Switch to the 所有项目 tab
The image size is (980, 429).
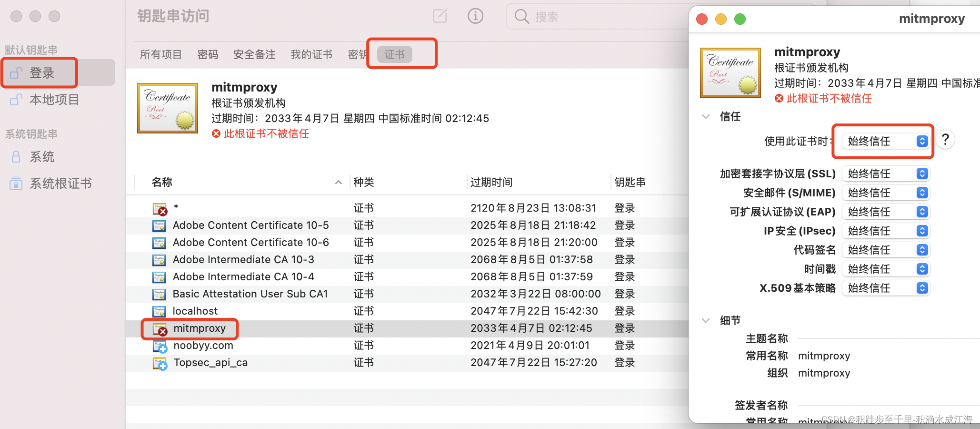click(x=161, y=54)
